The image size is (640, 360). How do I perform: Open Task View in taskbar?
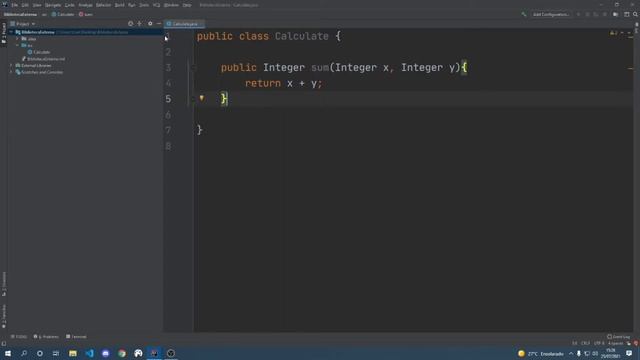pyautogui.click(x=56, y=353)
